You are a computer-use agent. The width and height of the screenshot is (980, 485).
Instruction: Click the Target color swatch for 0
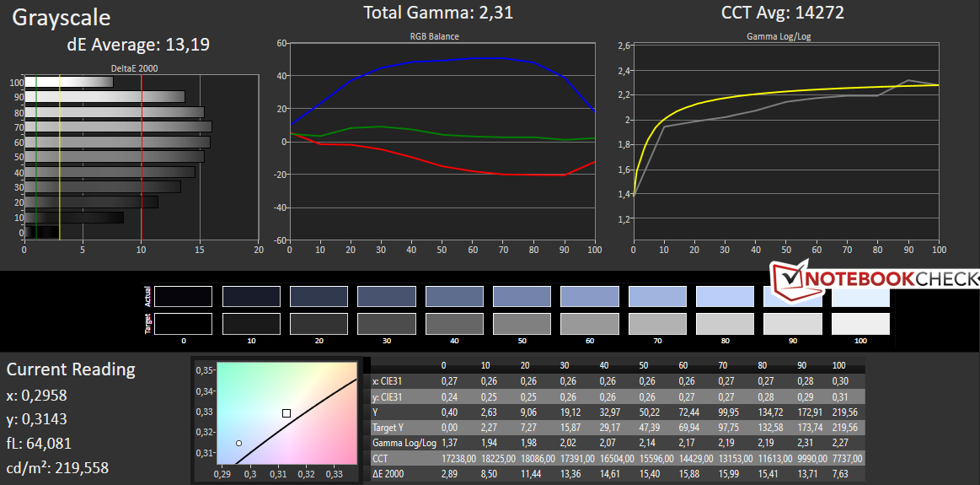coord(183,324)
